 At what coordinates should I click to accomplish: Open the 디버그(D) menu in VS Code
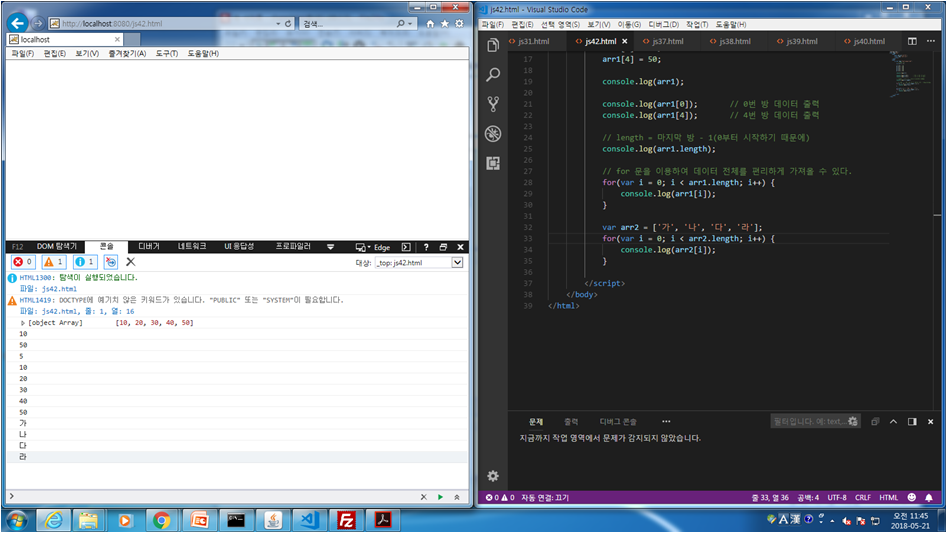(663, 24)
